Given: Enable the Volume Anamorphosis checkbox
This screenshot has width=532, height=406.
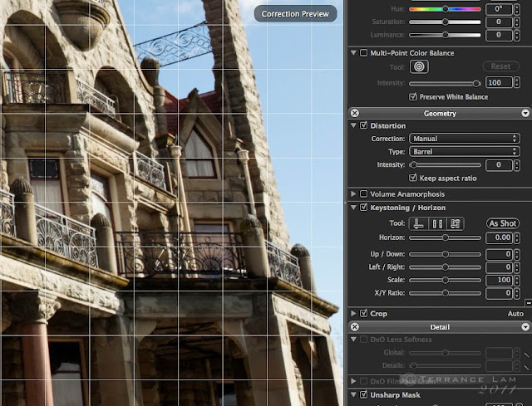Looking at the screenshot, I should (363, 193).
